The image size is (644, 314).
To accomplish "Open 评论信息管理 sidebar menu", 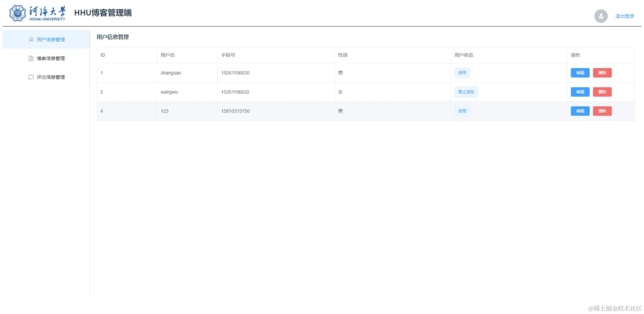I will tap(46, 77).
